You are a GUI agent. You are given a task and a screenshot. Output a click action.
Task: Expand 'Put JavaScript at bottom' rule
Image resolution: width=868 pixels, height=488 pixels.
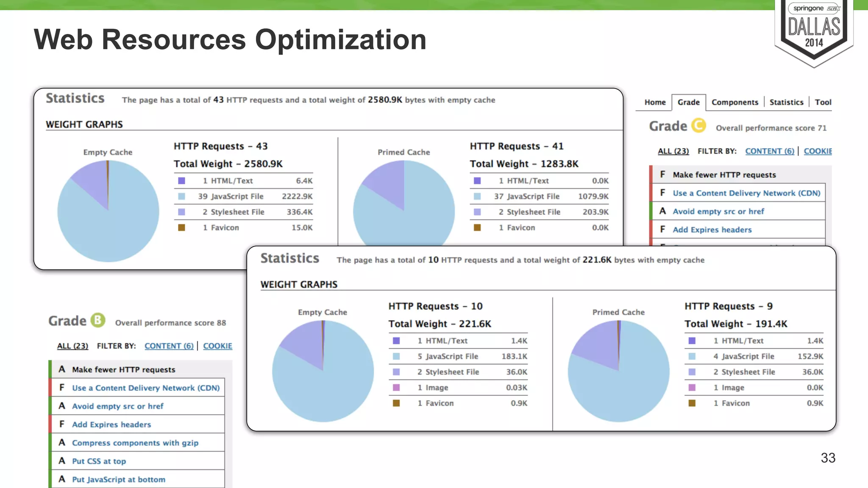[x=118, y=480]
